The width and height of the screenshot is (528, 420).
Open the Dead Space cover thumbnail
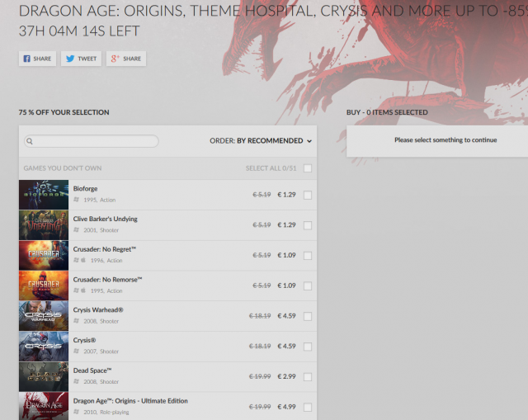tap(44, 376)
